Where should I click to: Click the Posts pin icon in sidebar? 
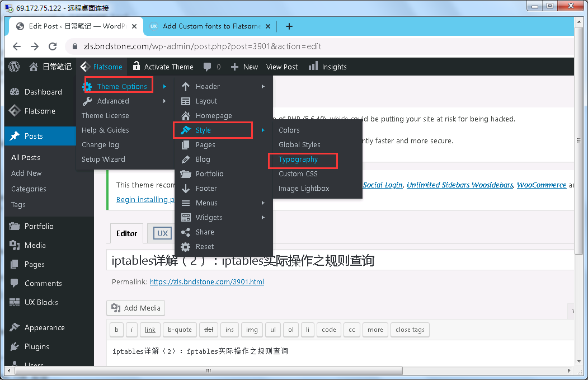(15, 136)
